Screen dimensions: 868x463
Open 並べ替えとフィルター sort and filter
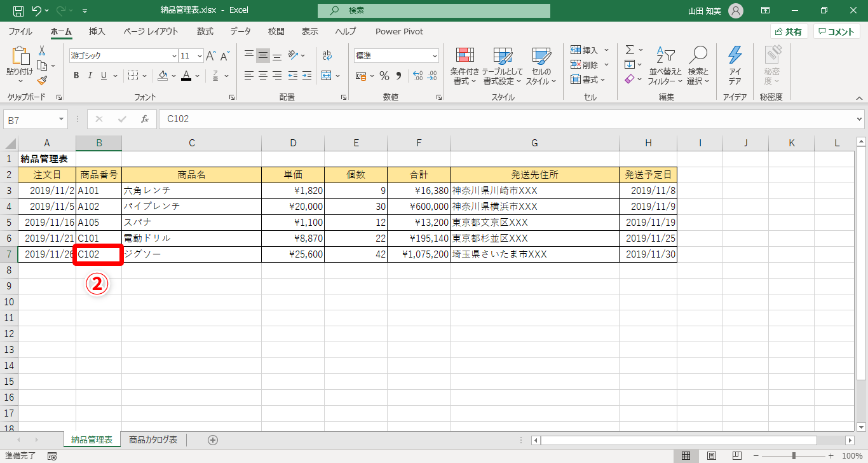(665, 66)
